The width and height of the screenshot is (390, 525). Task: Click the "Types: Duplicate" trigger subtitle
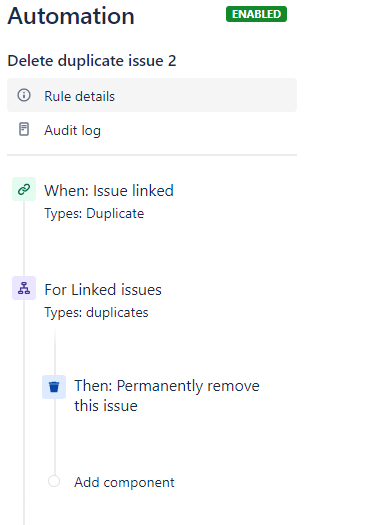pos(94,214)
